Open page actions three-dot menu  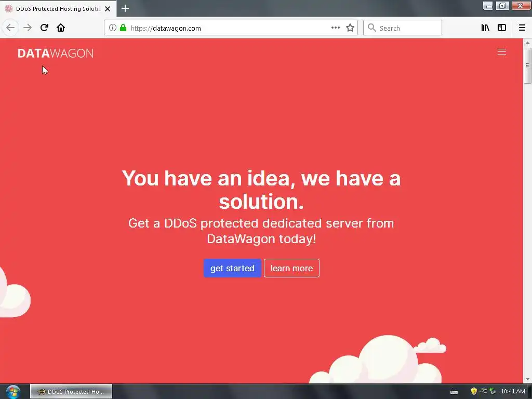[336, 28]
